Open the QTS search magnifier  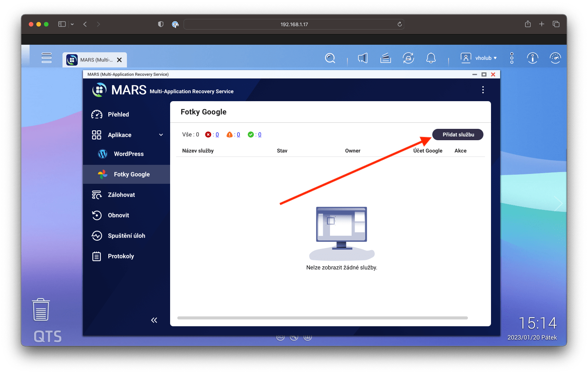coord(330,58)
